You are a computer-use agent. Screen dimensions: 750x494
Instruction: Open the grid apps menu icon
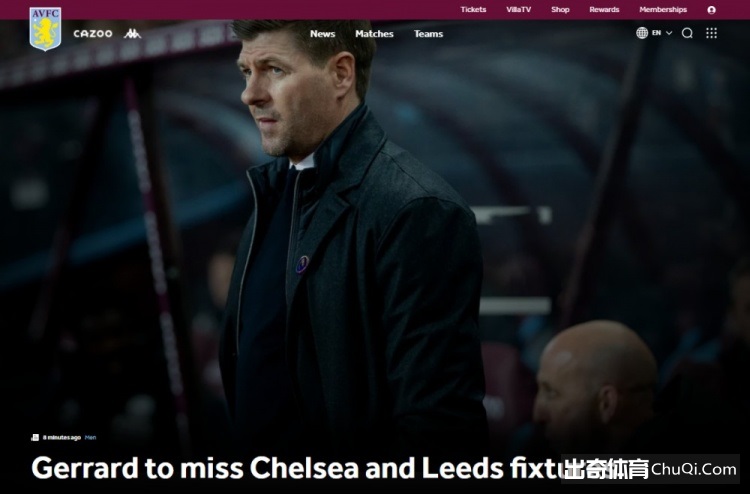click(x=711, y=33)
